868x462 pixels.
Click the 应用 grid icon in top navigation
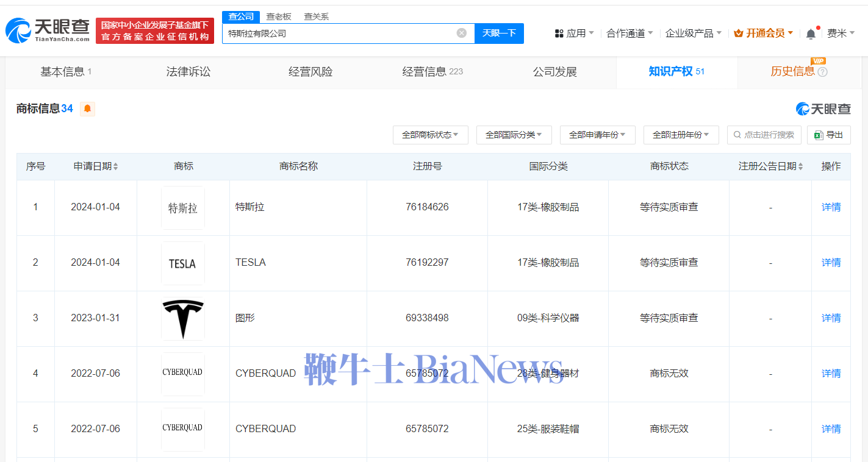pos(560,33)
